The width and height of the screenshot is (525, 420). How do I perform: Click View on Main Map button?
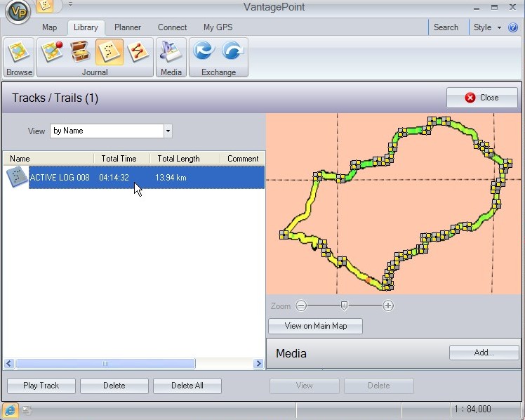pyautogui.click(x=315, y=326)
